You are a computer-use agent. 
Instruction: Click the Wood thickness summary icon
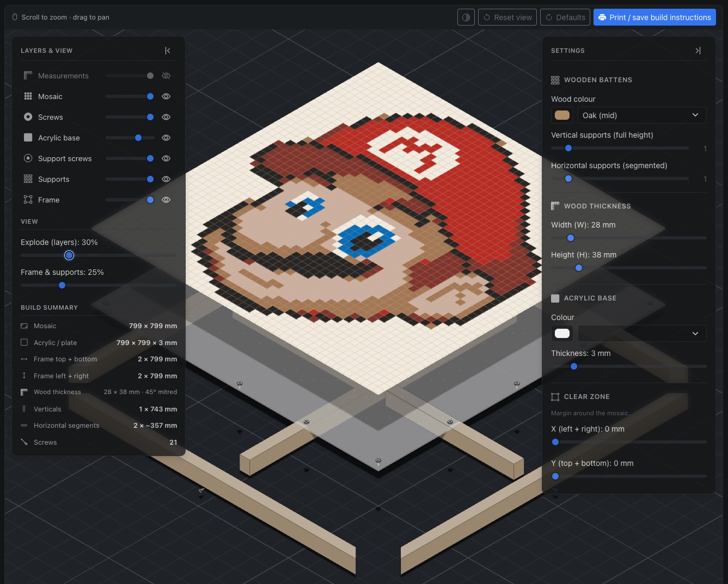tap(24, 392)
